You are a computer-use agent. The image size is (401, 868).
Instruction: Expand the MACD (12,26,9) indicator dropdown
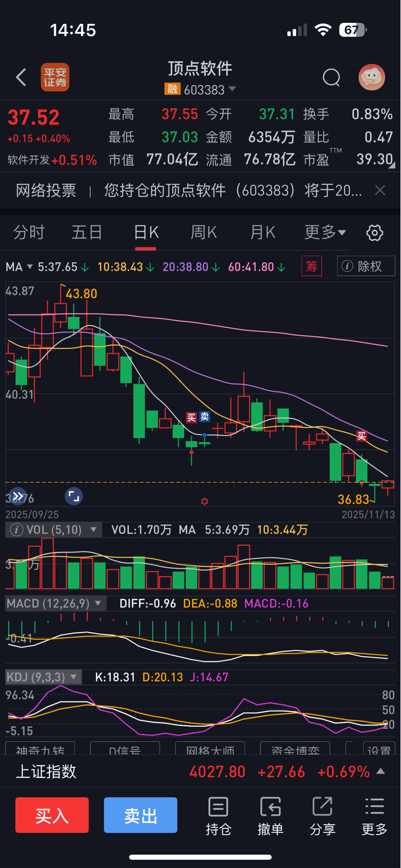56,604
